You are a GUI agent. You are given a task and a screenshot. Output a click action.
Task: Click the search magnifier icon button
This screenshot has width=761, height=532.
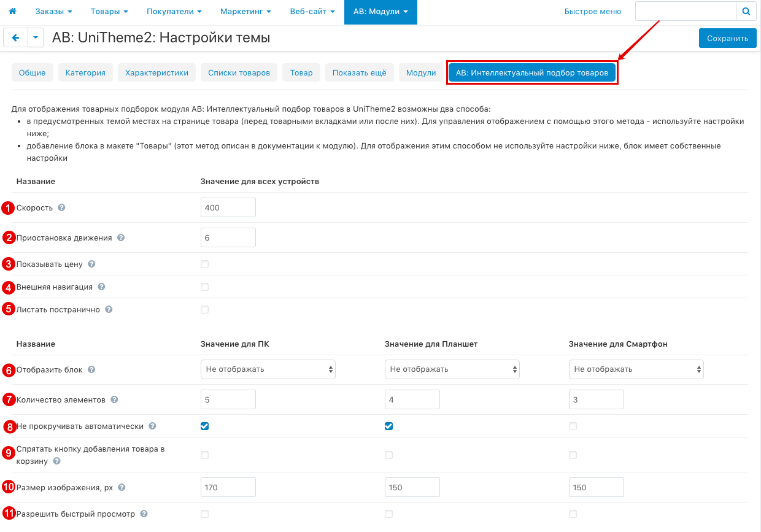pyautogui.click(x=746, y=12)
